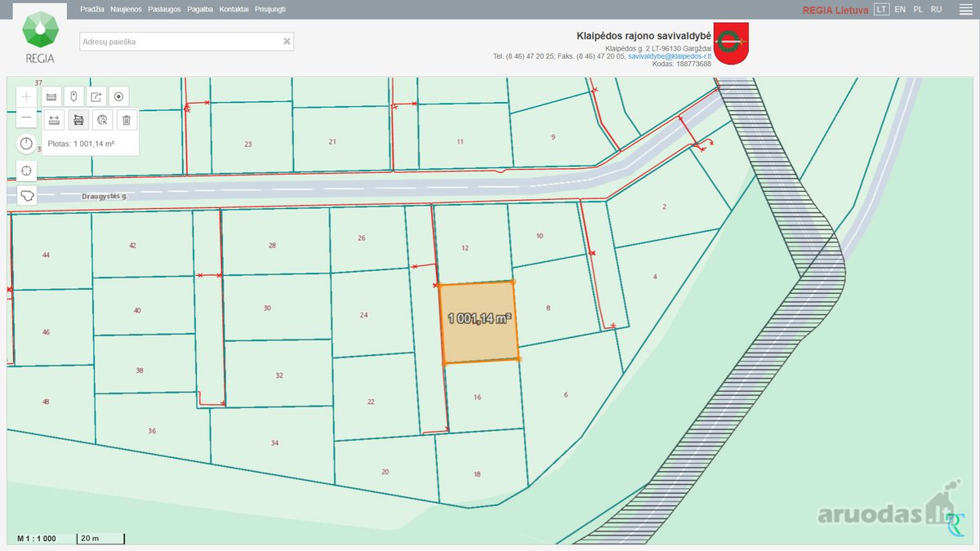Screen dimensions: 980x551
Task: Open the measurement ruler tool
Action: click(x=51, y=96)
